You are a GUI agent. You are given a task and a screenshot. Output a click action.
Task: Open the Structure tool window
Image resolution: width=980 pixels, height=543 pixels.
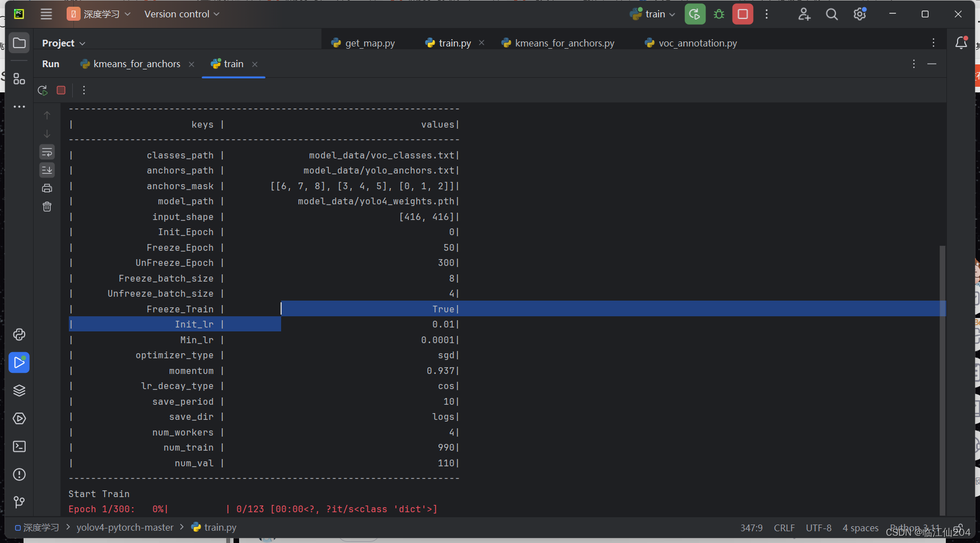[19, 79]
